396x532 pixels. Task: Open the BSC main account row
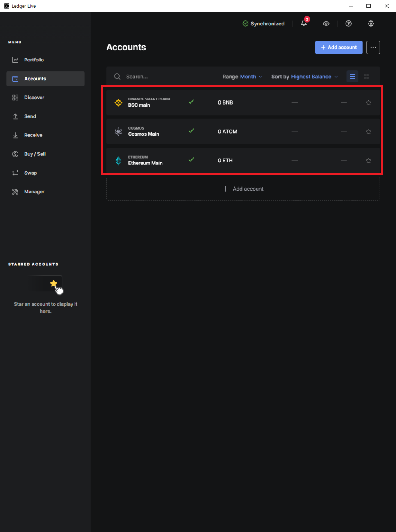point(243,102)
